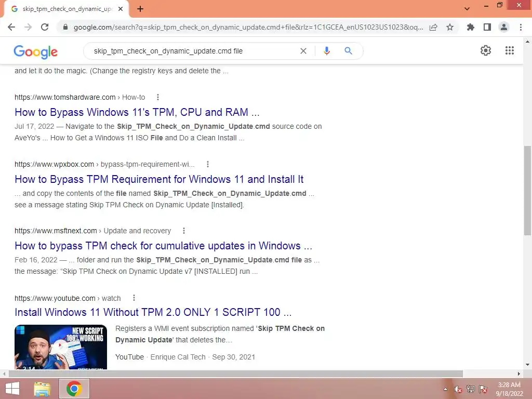Expand the tab search chevron
This screenshot has height=399, width=532.
[467, 9]
